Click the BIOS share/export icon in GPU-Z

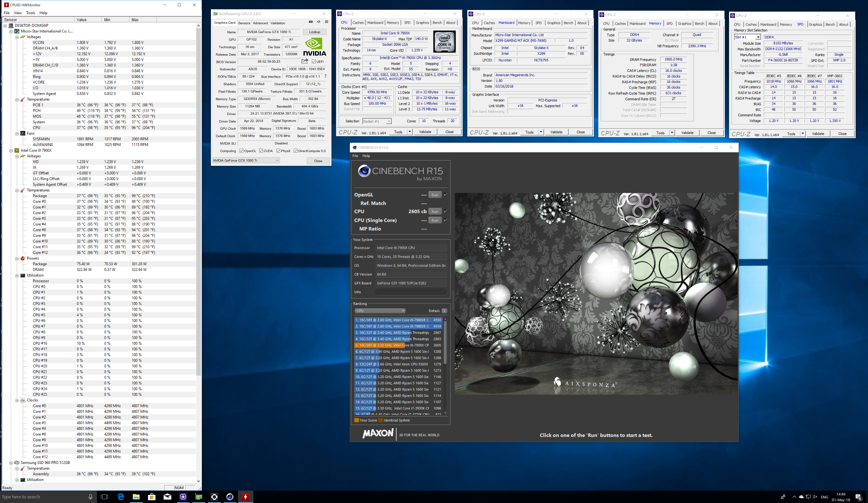pyautogui.click(x=305, y=61)
